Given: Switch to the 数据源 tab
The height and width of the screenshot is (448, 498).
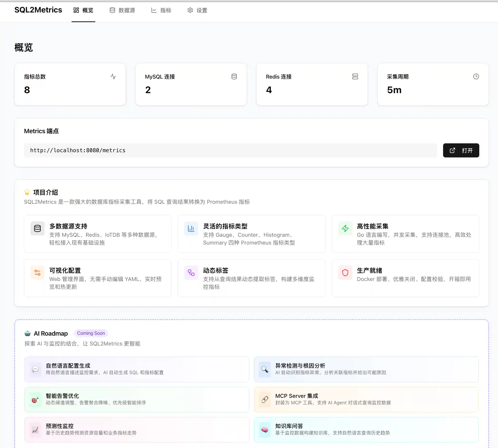Looking at the screenshot, I should (x=122, y=10).
